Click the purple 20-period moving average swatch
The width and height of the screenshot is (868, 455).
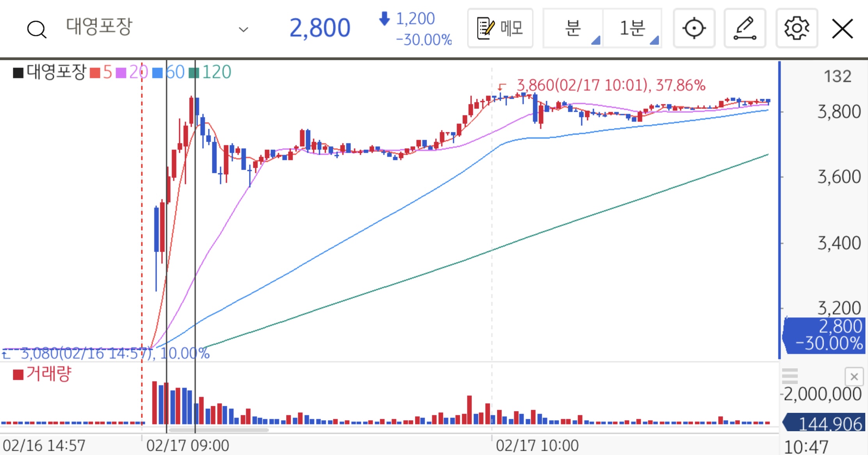(121, 73)
